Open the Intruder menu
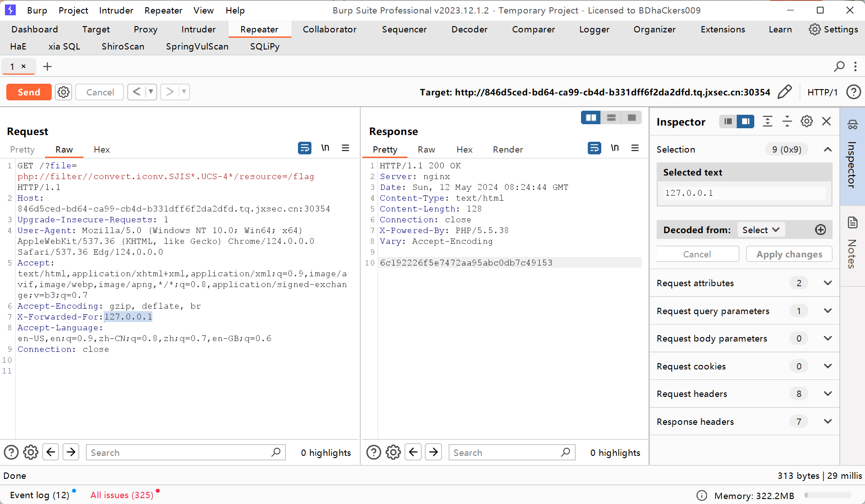This screenshot has height=504, width=865. coord(116,10)
